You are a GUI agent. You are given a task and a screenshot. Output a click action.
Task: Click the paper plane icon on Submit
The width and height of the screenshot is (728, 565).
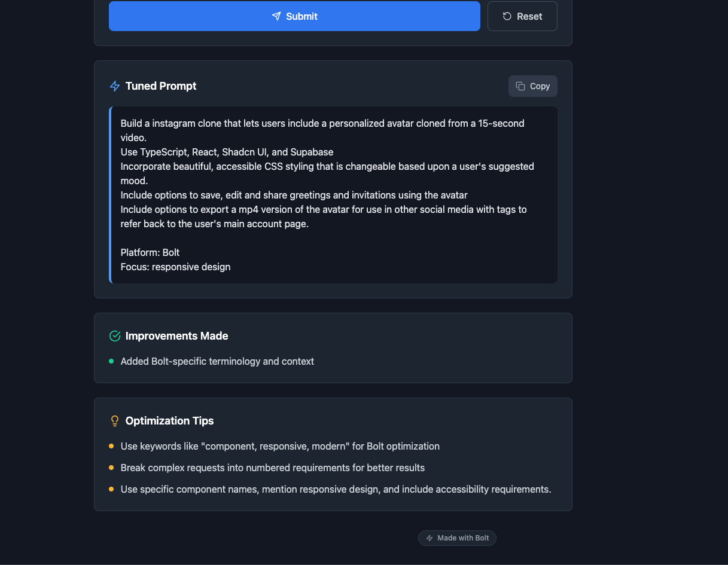tap(276, 16)
